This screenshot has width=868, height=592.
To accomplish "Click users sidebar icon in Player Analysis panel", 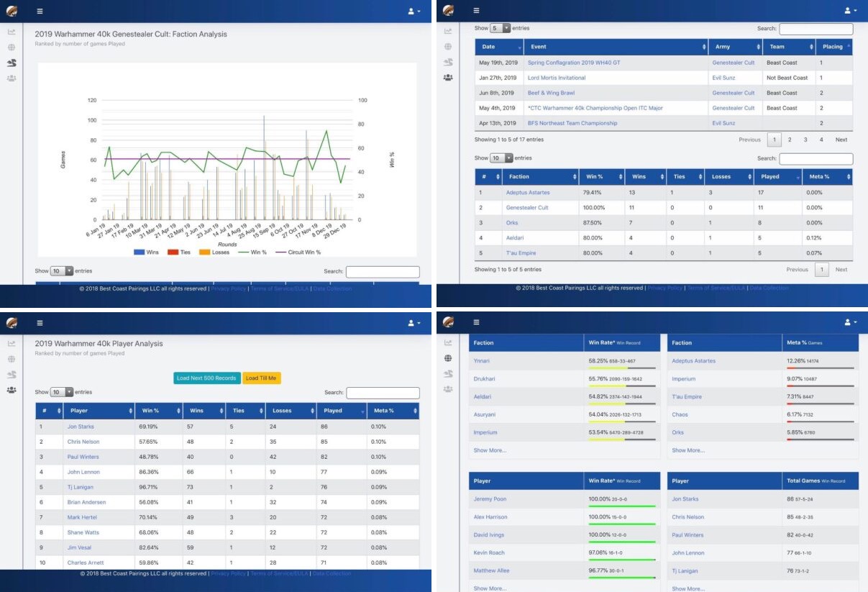I will point(12,390).
